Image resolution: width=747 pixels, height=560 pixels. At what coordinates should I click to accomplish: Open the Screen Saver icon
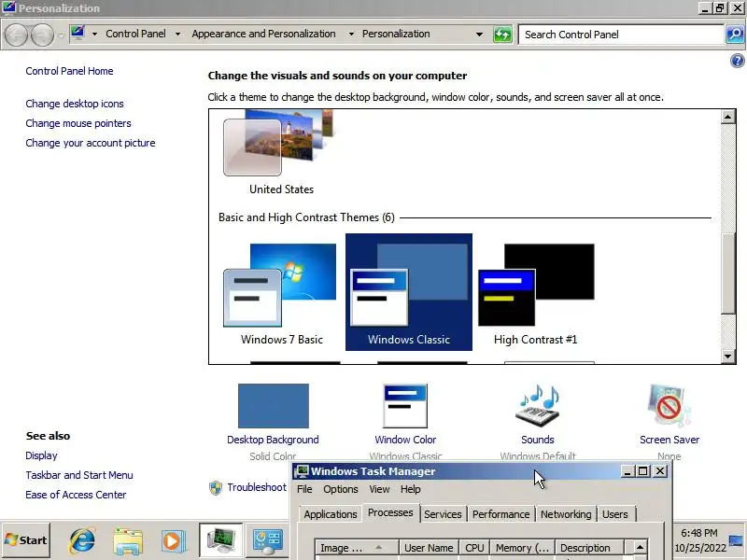669,406
